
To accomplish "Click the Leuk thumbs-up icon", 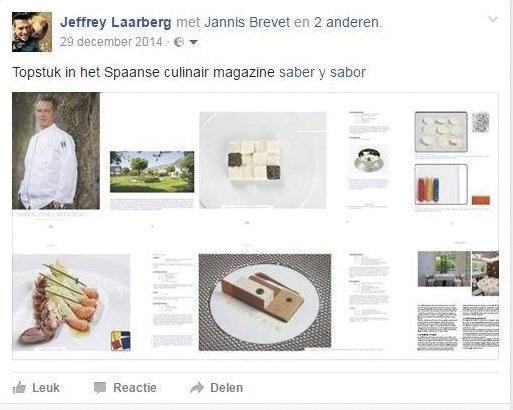I will 19,388.
